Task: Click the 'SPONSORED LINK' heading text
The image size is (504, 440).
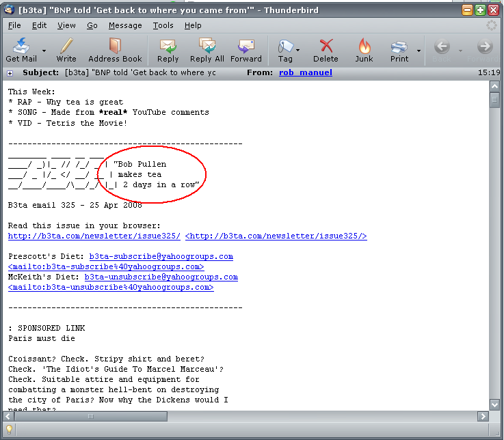Action: click(51, 328)
